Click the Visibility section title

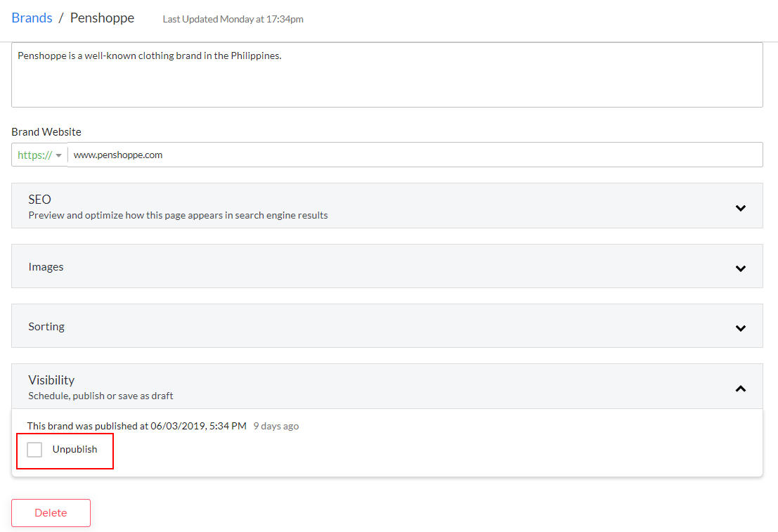tap(51, 380)
